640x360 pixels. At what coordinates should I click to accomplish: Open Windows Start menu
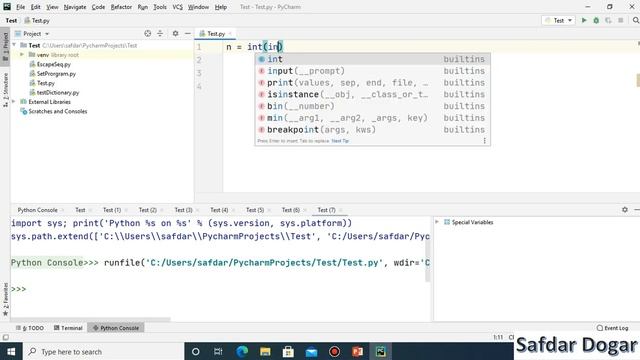pos(11,351)
